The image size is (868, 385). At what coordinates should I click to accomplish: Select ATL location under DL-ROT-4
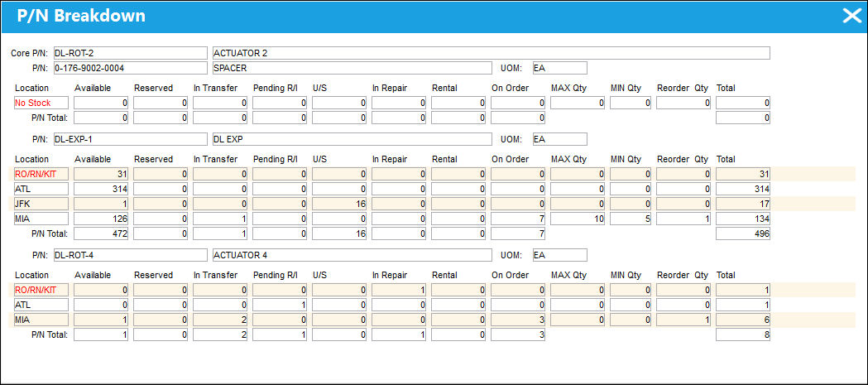pos(41,305)
